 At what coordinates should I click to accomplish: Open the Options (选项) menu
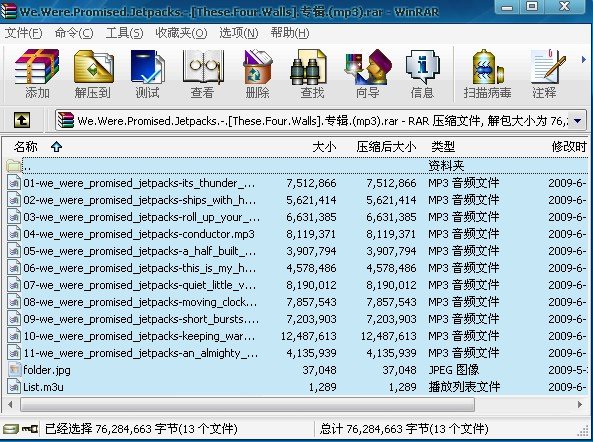pos(239,33)
